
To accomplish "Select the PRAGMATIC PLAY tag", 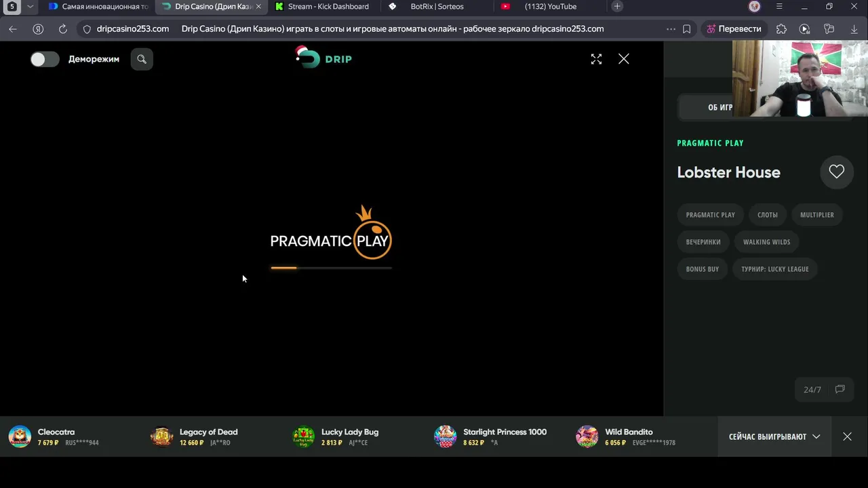I will [710, 215].
